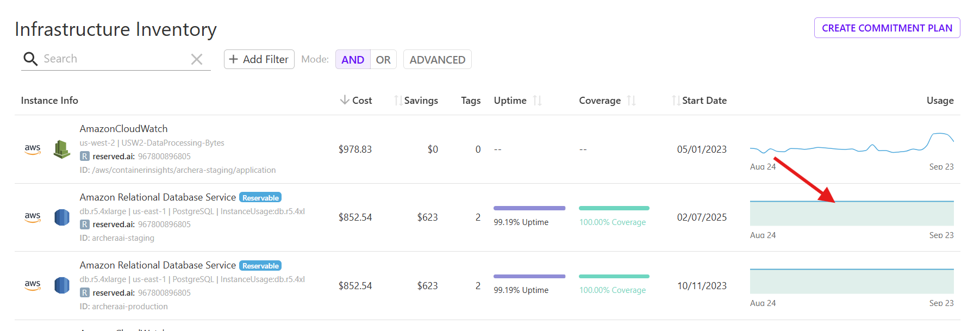The height and width of the screenshot is (331, 980).
Task: Click the RDS database icon for archeraai-staging
Action: pos(62,217)
